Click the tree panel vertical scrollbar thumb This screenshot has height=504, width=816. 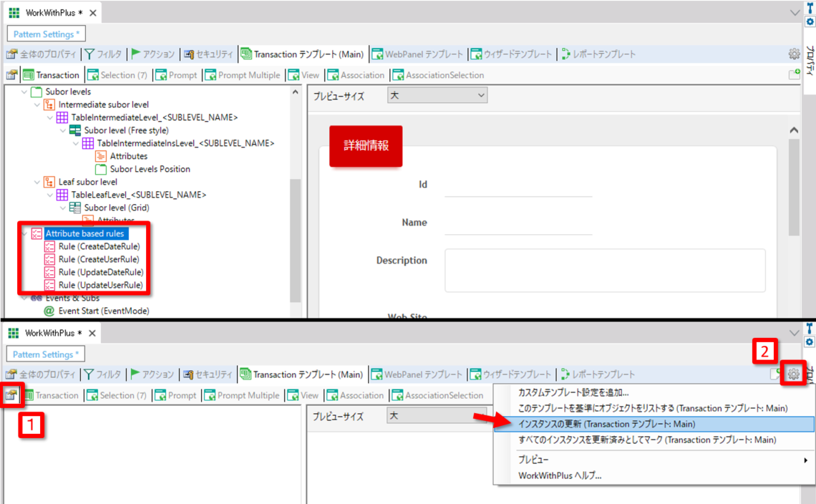(x=295, y=241)
